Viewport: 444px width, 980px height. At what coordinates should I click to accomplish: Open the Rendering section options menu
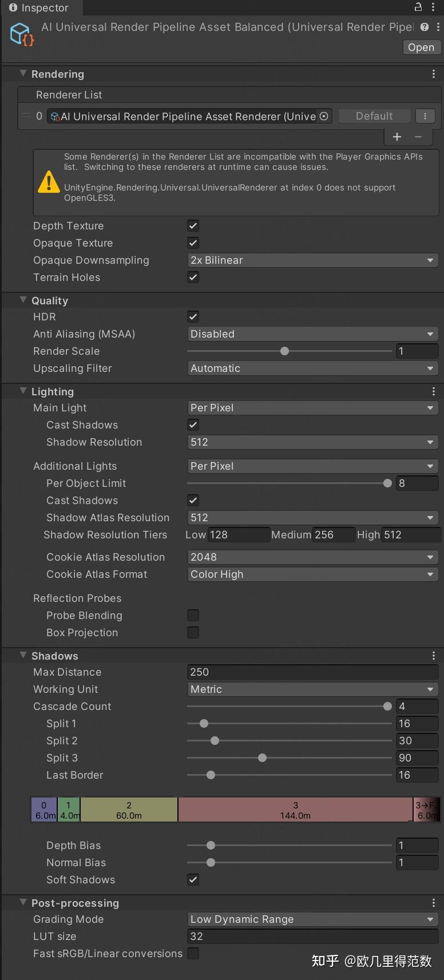tap(434, 74)
